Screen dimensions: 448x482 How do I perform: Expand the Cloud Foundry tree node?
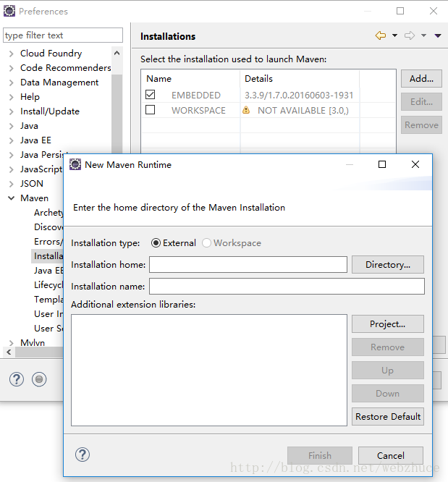coord(12,54)
